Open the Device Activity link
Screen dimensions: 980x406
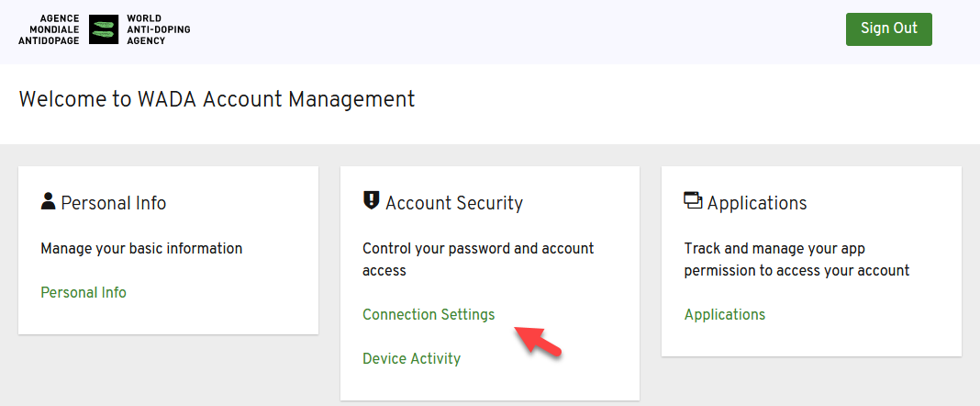(x=411, y=358)
